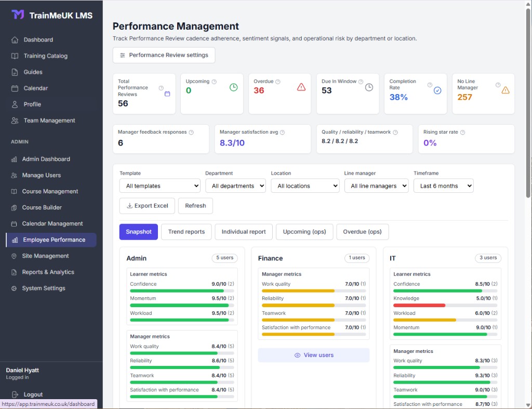This screenshot has height=409, width=532.
Task: Click the Calendar sidebar icon
Action: tap(15, 88)
